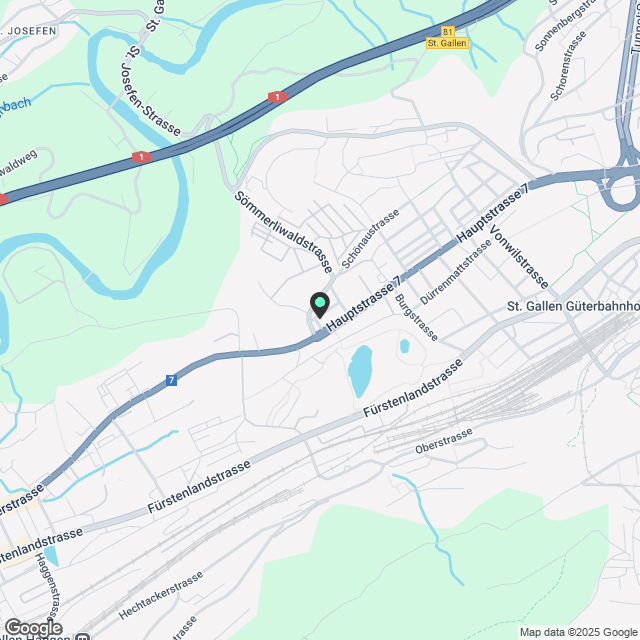The image size is (640, 640).
Task: Click the Map data ©2025 Google attribution
Action: click(578, 632)
